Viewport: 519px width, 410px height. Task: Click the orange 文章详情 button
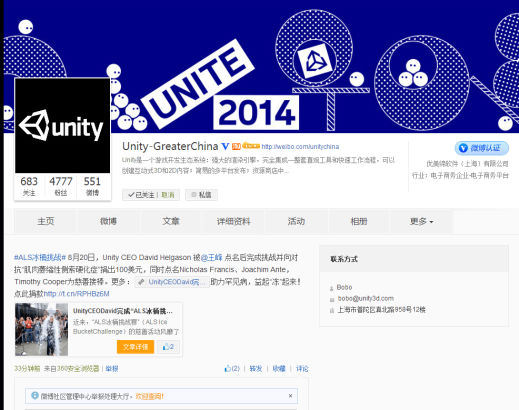tap(135, 347)
